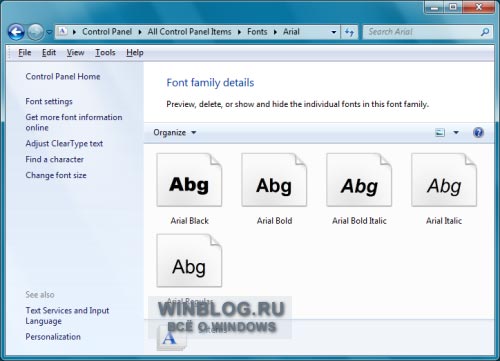Viewport: 500px width, 361px height.
Task: Select the Arial Regular font icon
Action: (189, 261)
